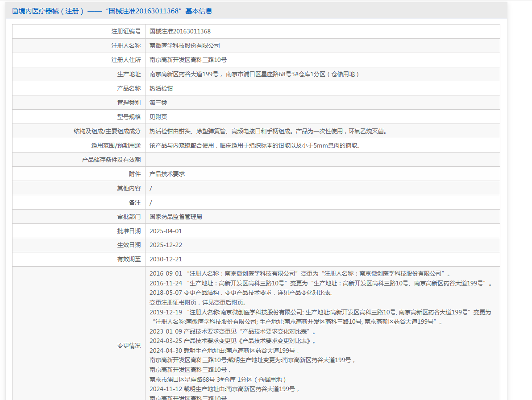Click the 有效期至 label
532x400 pixels.
click(129, 260)
